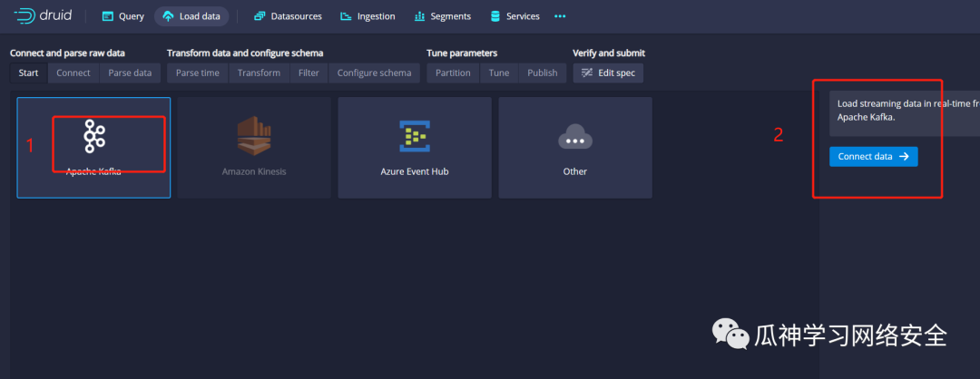Click the Connect data button
Viewport: 980px width, 379px height.
coord(874,157)
